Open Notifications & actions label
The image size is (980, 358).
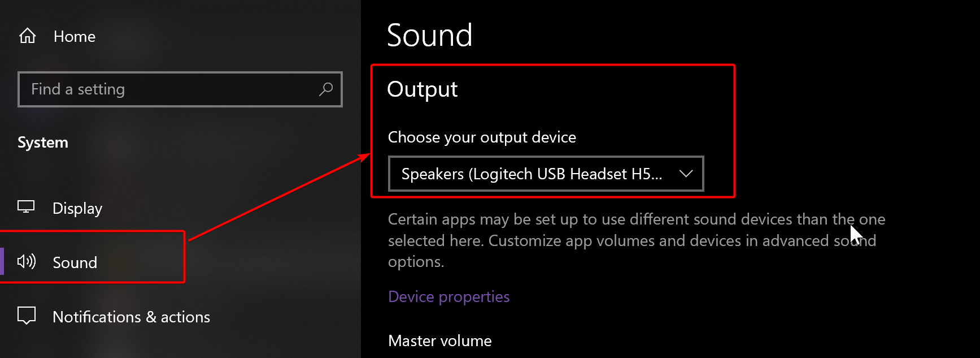coord(131,317)
